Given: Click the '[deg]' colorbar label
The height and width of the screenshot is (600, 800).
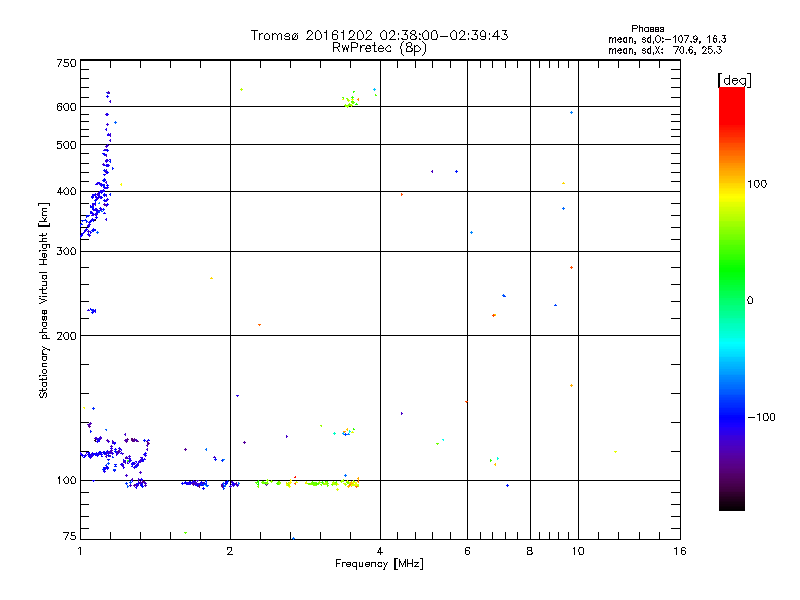Looking at the screenshot, I should click(734, 80).
